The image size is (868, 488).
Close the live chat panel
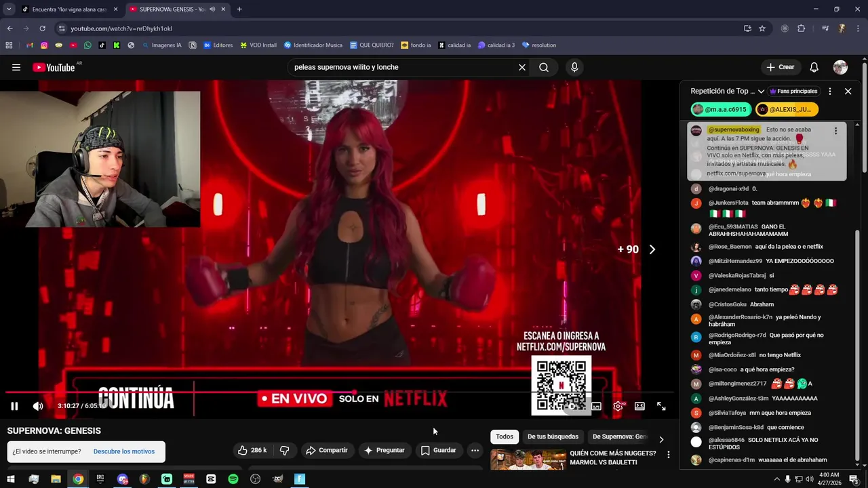[848, 91]
